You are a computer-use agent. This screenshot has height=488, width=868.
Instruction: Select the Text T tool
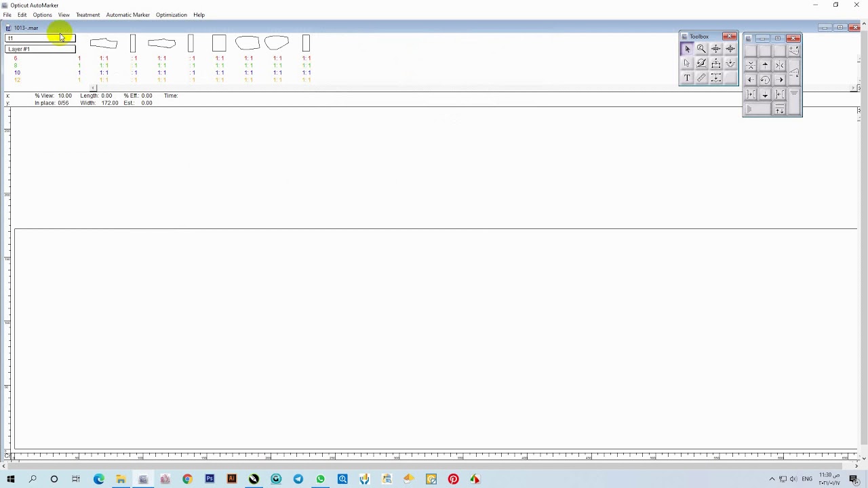coord(687,77)
